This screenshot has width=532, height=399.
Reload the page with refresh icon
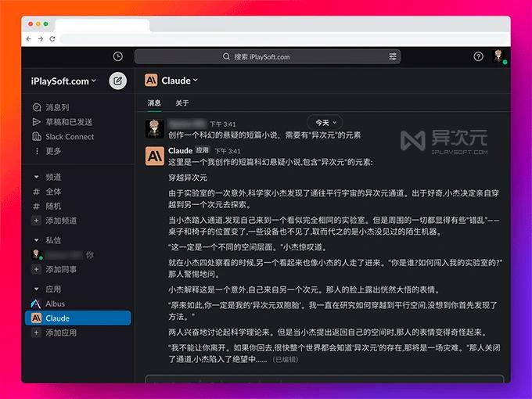click(52, 39)
